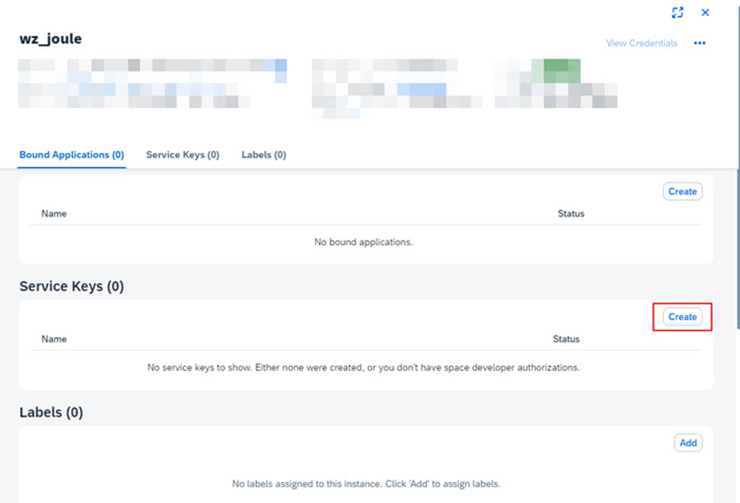The image size is (740, 503).
Task: Click the 'No service keys to show' message
Action: click(x=363, y=367)
